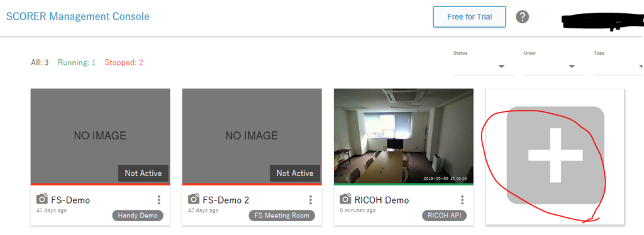Open the Order sorting dropdown
The width and height of the screenshot is (644, 235).
tap(554, 67)
